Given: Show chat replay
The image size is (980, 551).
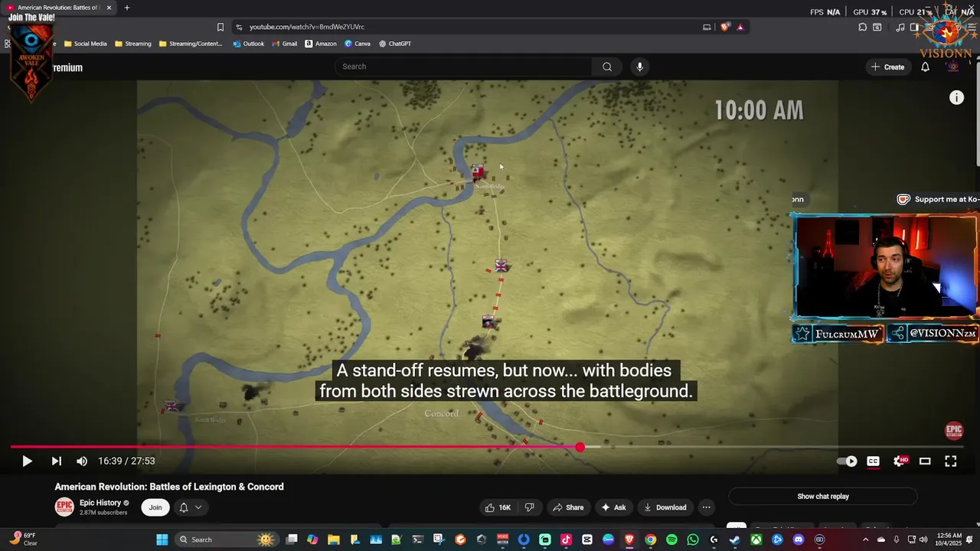Looking at the screenshot, I should [823, 497].
